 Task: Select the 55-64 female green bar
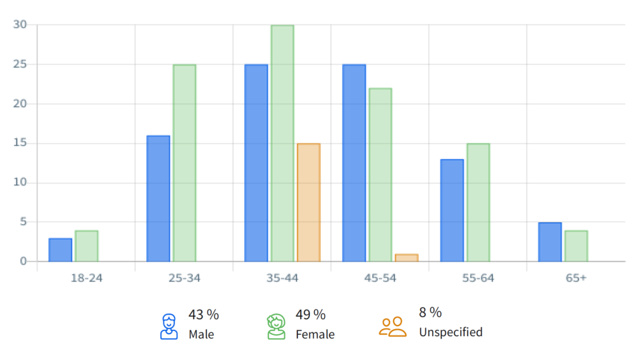pos(478,203)
